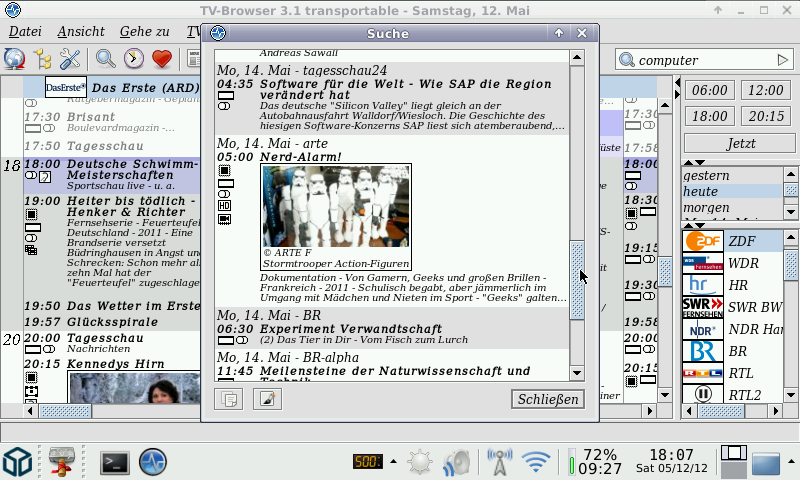Image resolution: width=800 pixels, height=480 pixels.
Task: Launch the terminal from the taskbar
Action: pos(116,462)
